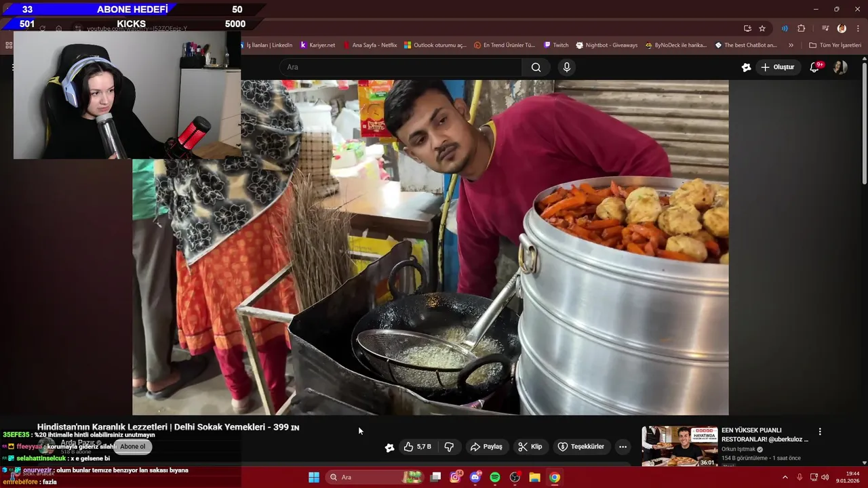Open the Twitch bookmark
Screen dimensions: 868x488
[556, 45]
